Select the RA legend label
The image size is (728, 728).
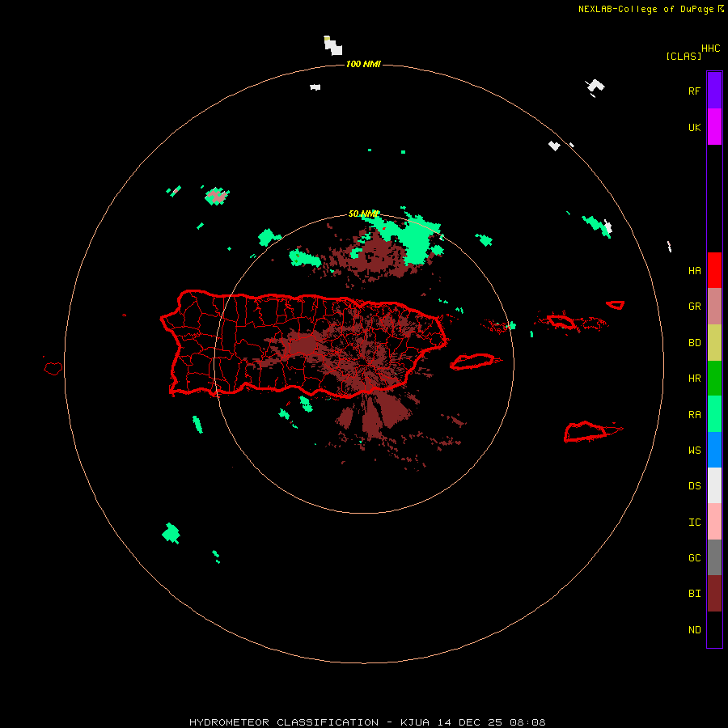point(694,415)
